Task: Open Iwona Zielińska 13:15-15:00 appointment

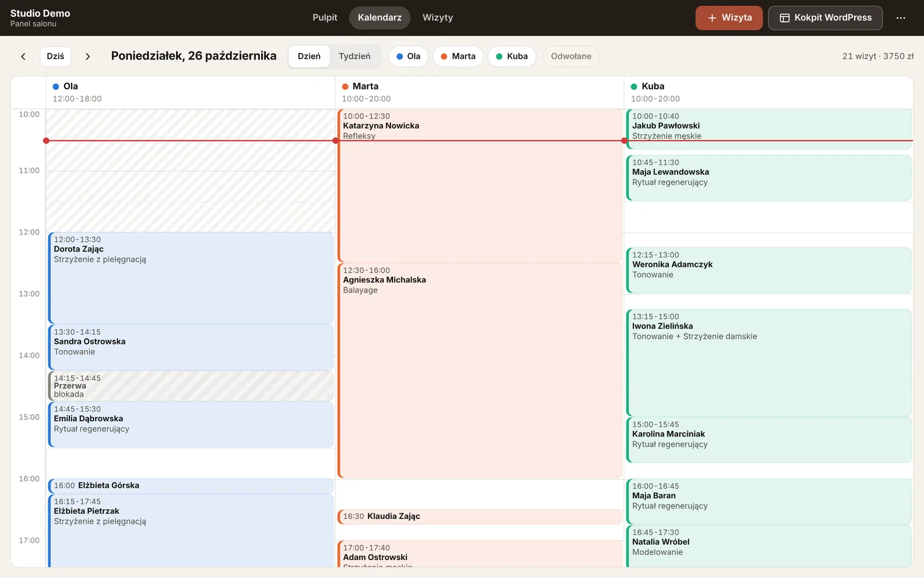Action: 769,363
